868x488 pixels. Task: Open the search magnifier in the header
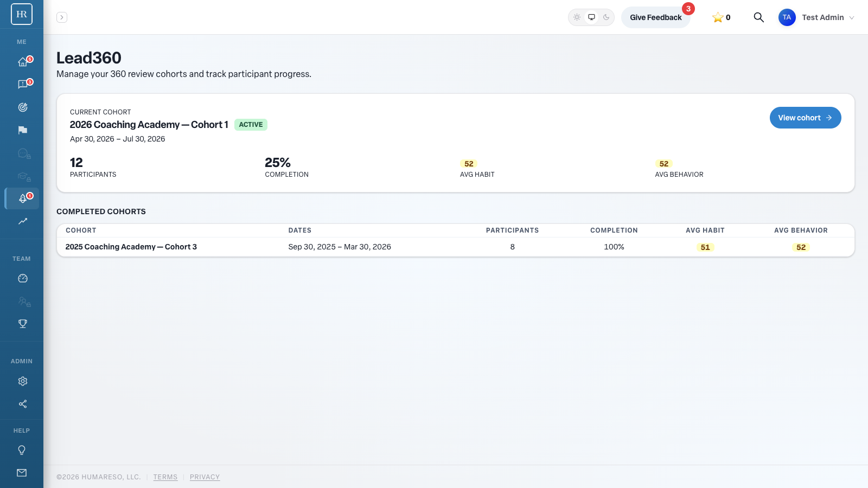tap(758, 17)
